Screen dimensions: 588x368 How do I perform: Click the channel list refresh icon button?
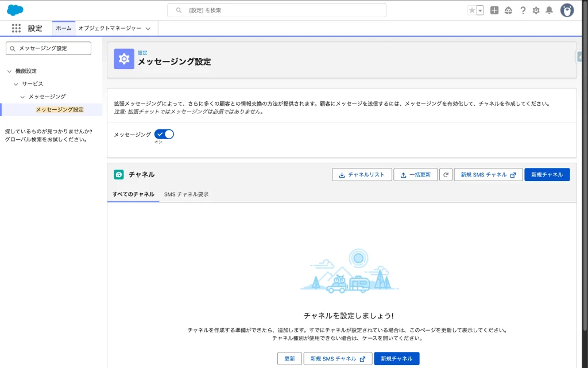(446, 175)
